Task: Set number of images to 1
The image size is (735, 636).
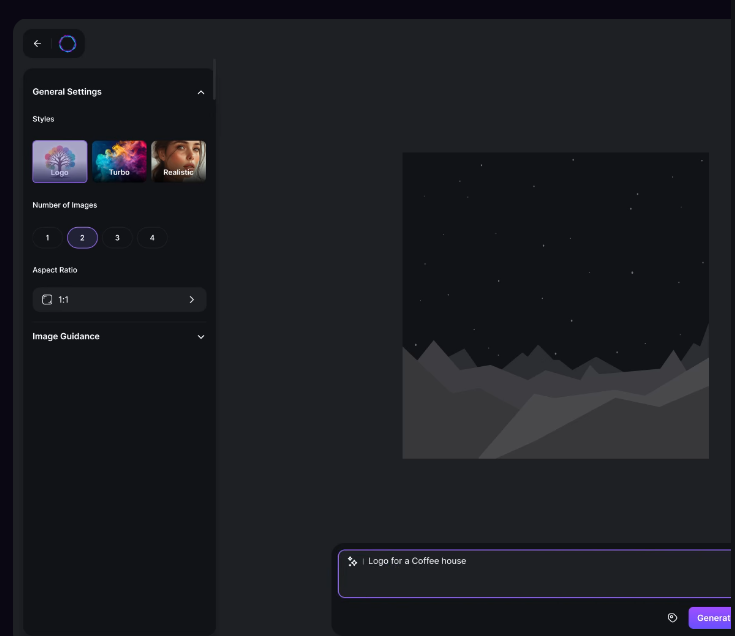Action: [47, 238]
